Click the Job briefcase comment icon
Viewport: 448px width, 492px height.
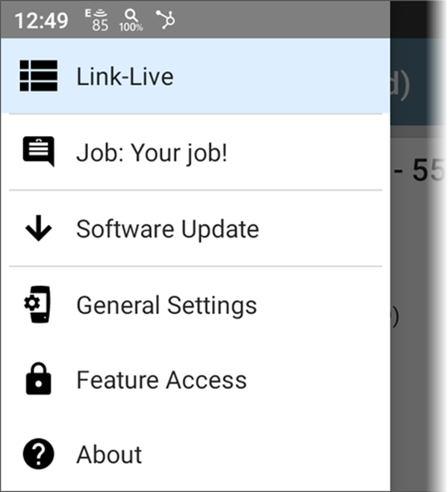[39, 152]
